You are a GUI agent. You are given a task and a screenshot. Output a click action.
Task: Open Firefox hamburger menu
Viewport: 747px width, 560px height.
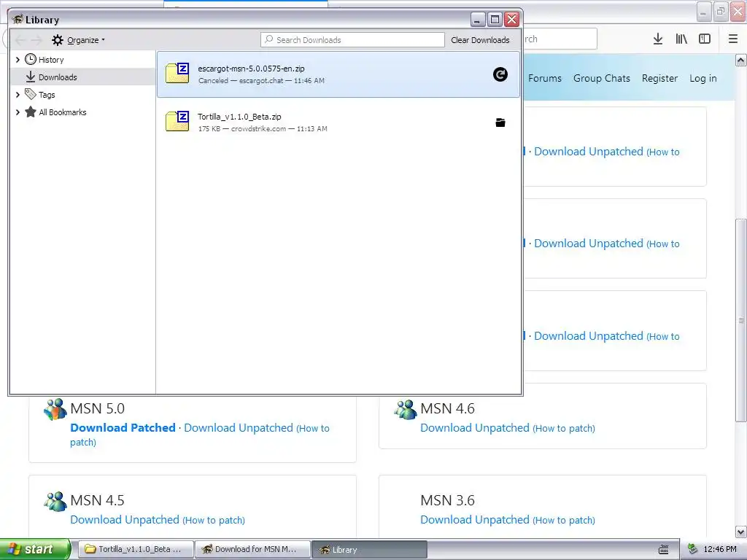click(x=733, y=39)
